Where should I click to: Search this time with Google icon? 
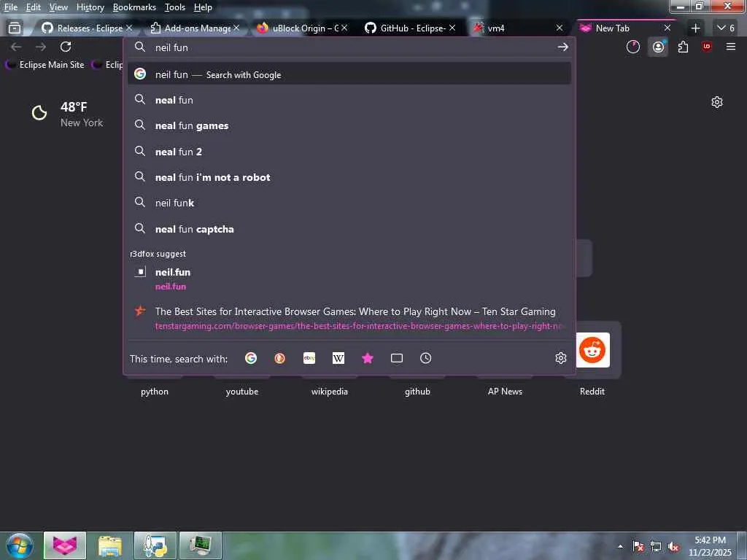click(251, 358)
